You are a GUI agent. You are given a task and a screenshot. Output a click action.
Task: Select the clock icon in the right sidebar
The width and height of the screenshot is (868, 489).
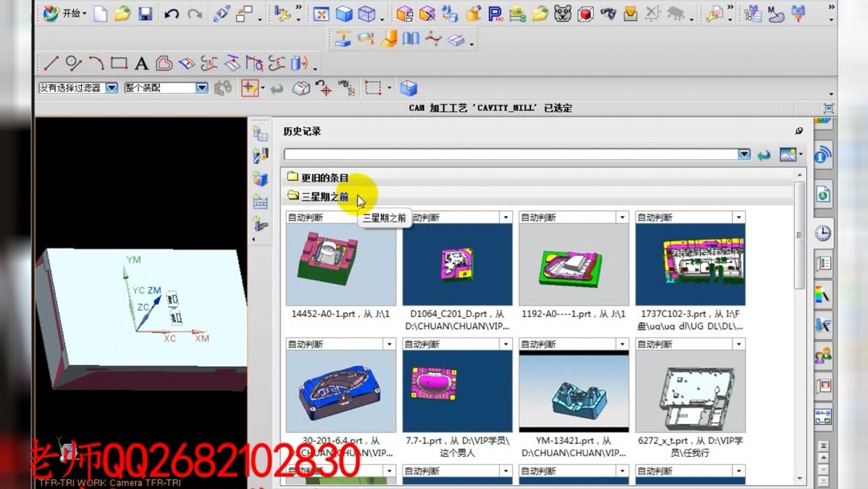[x=822, y=232]
